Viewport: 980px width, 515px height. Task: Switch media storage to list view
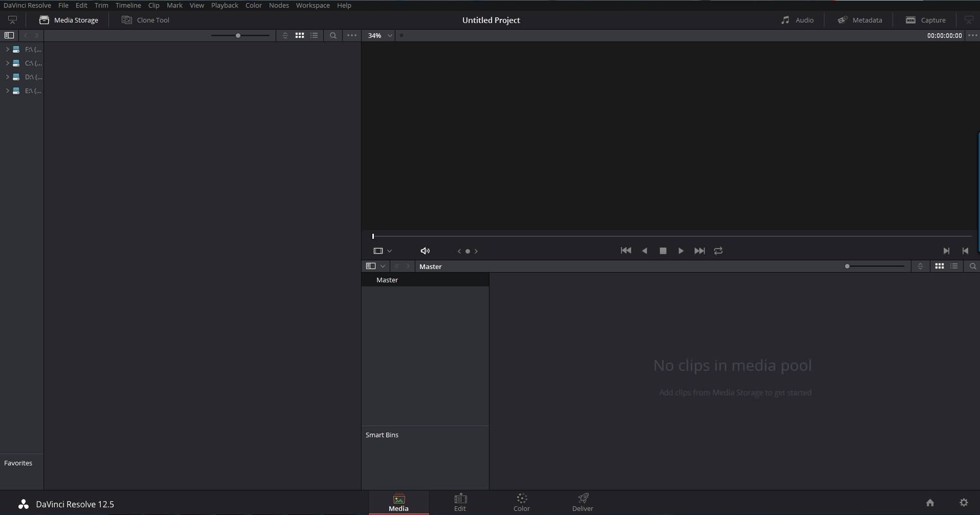tap(314, 35)
